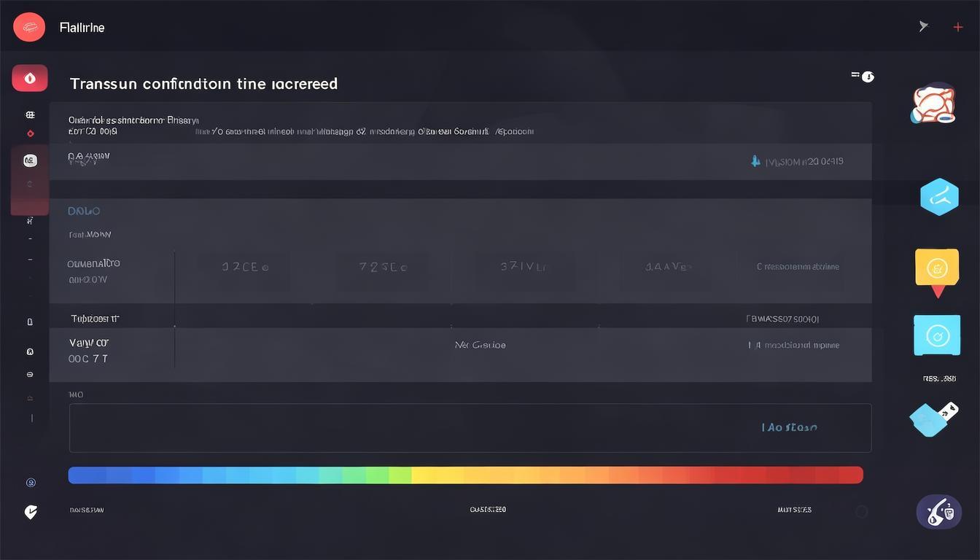Image resolution: width=980 pixels, height=560 pixels.
Task: Click the blue text button inside the input box
Action: coord(789,427)
